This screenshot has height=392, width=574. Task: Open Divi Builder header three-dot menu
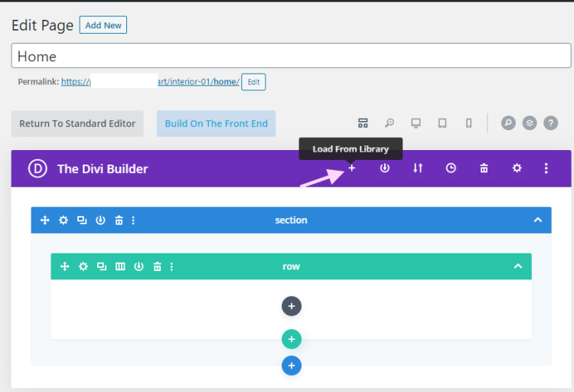click(x=546, y=168)
